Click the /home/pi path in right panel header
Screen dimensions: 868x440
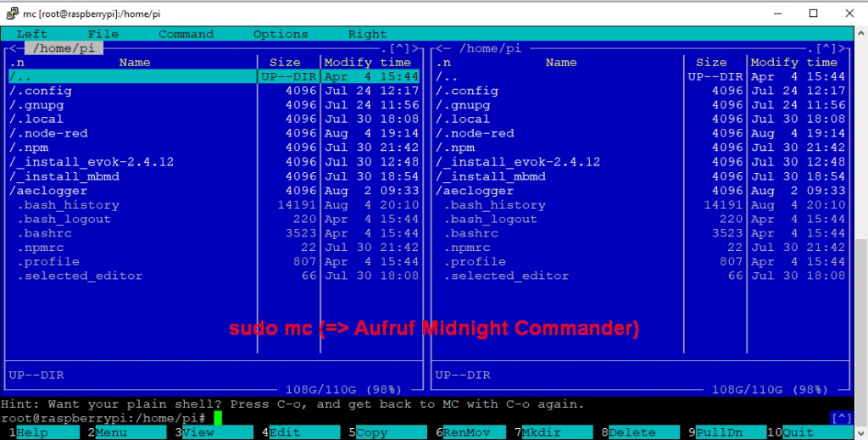(x=491, y=48)
